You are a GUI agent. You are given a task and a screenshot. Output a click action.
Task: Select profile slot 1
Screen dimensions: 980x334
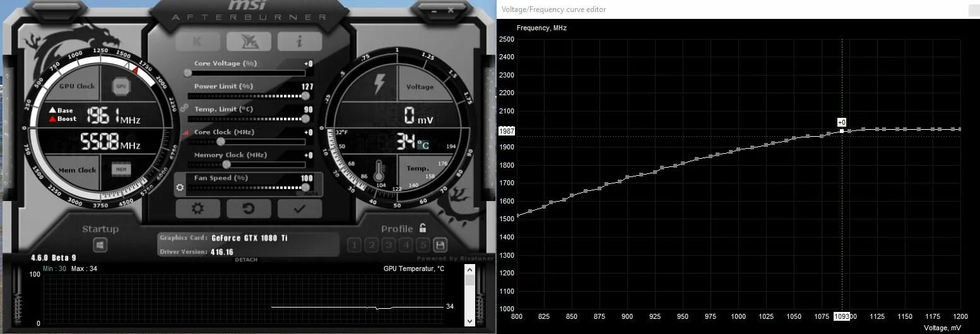[355, 245]
